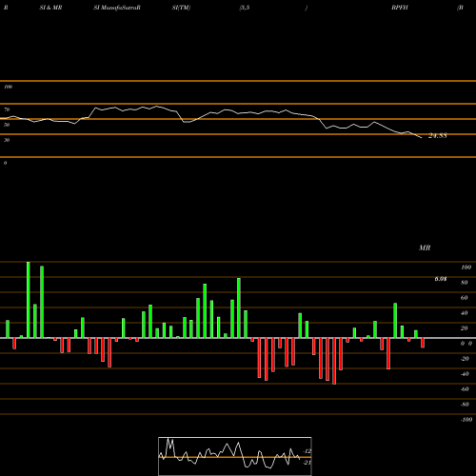Click the MR axis label '20'
Screen dimensions: 476x476
tap(465, 328)
